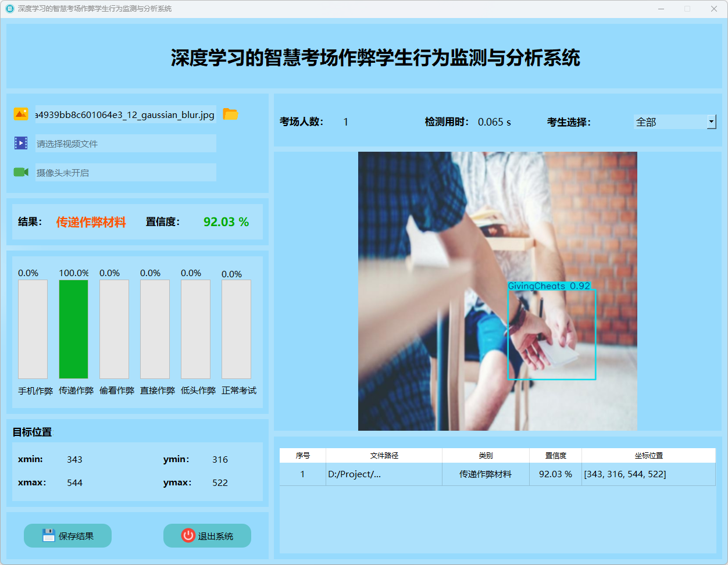Open the 考生选择 dropdown arrow
This screenshot has height=565, width=728.
(x=711, y=122)
